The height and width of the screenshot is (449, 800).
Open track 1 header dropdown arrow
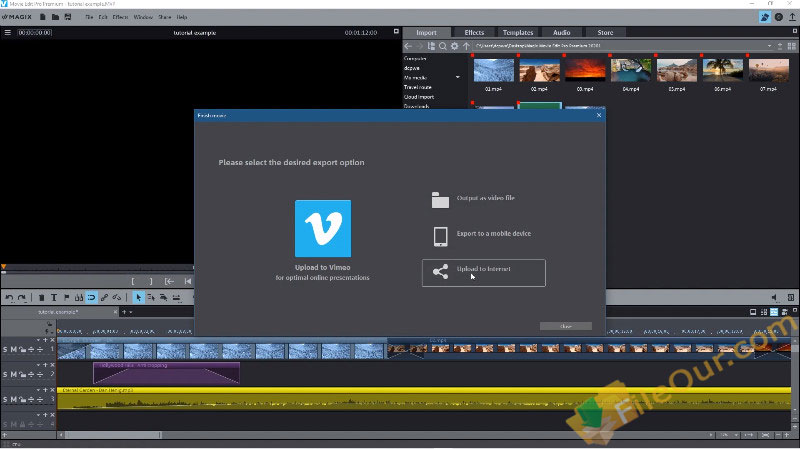38,340
